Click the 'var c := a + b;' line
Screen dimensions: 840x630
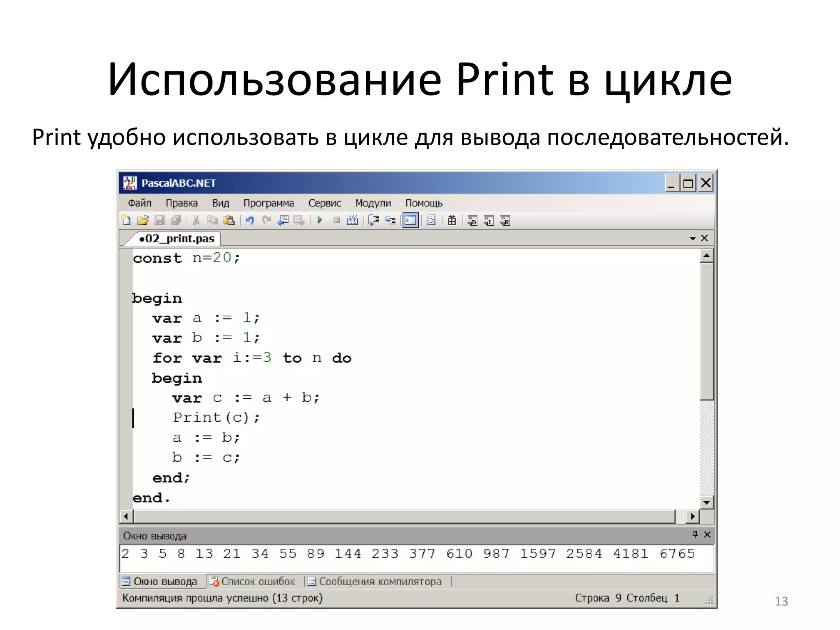[246, 397]
